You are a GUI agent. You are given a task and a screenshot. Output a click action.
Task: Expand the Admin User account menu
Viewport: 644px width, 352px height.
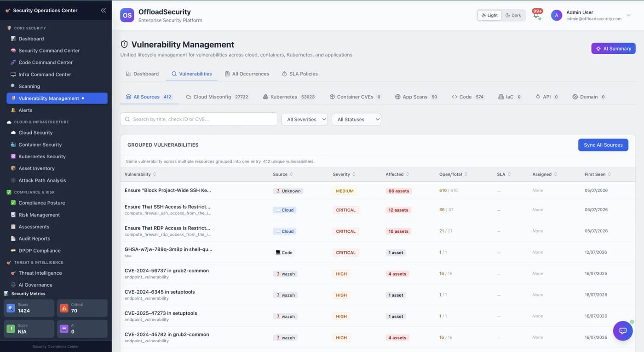[628, 15]
